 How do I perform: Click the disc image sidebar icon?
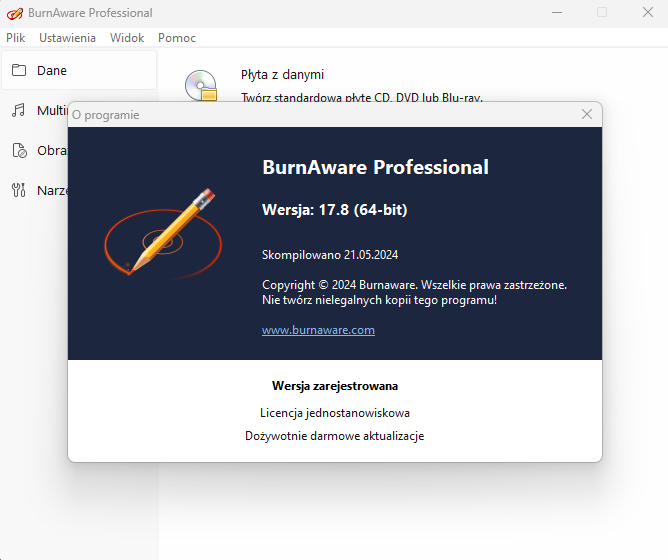coord(19,150)
